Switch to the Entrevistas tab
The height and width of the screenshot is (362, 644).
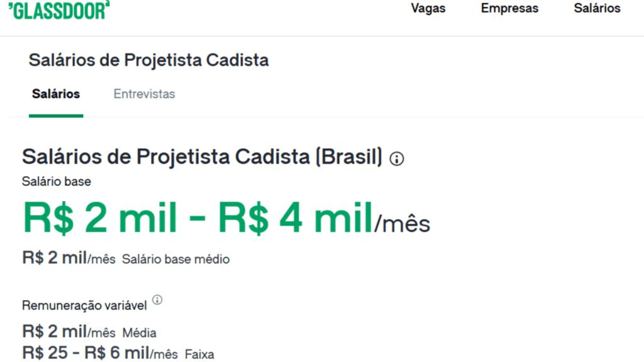[144, 94]
